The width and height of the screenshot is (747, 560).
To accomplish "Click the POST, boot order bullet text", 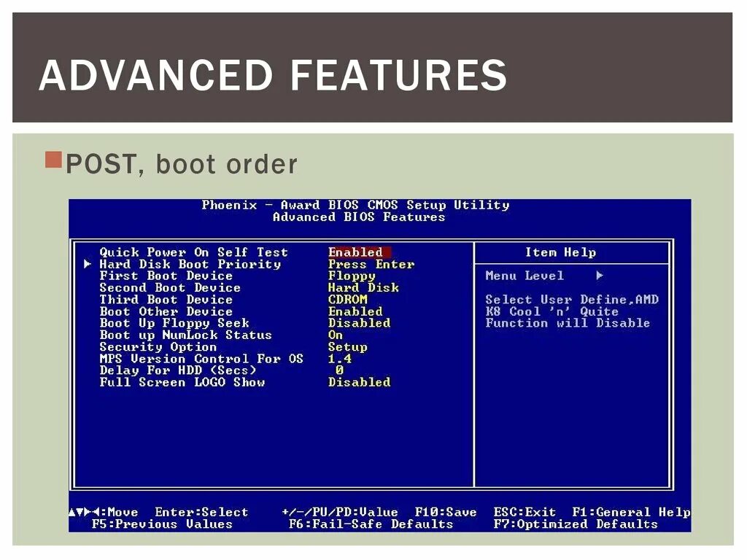I will click(x=182, y=164).
